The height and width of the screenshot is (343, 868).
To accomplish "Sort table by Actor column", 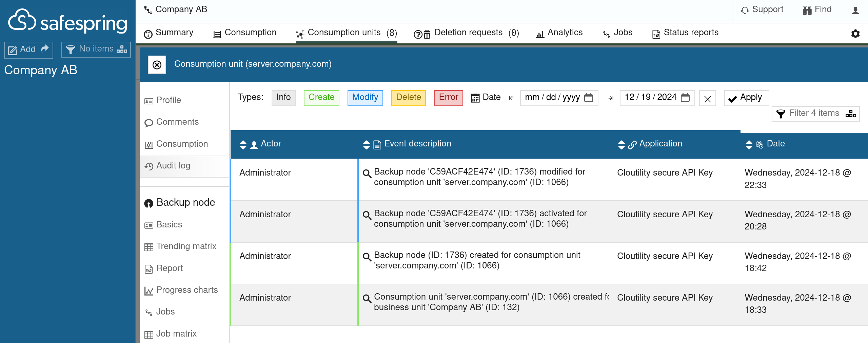I will (x=243, y=145).
